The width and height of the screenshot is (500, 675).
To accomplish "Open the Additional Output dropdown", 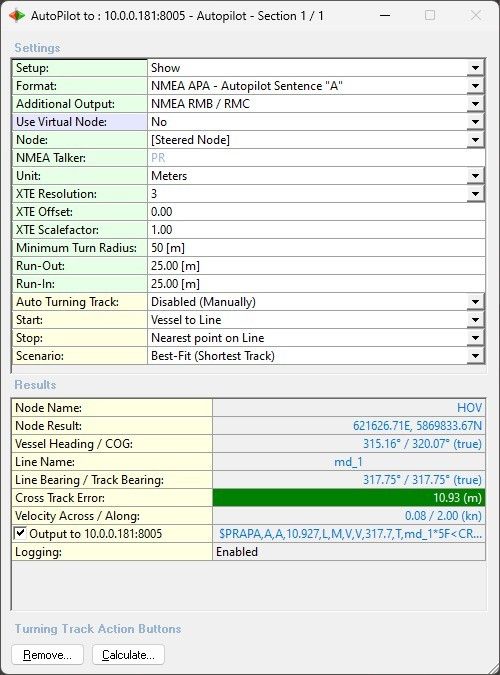I will click(x=475, y=104).
